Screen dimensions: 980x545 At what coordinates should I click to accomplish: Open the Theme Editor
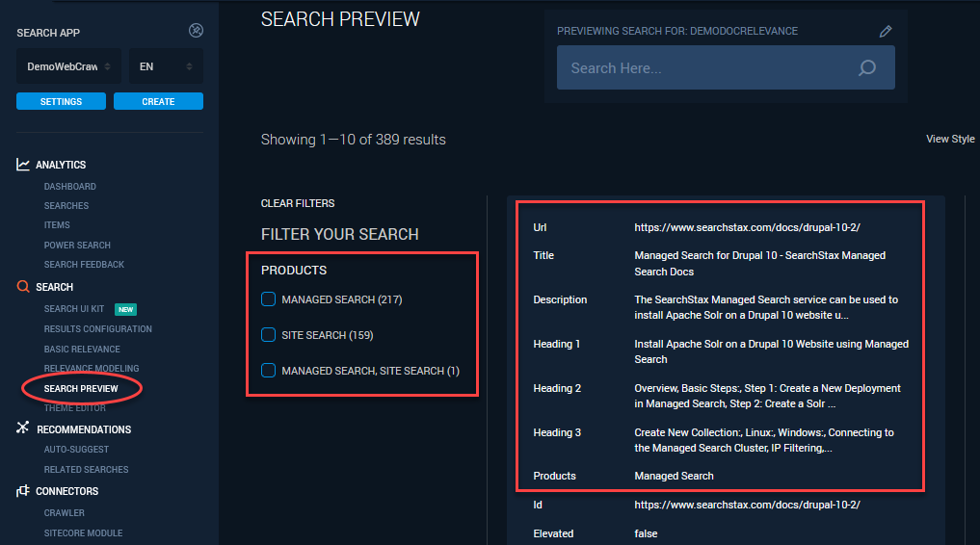click(75, 407)
